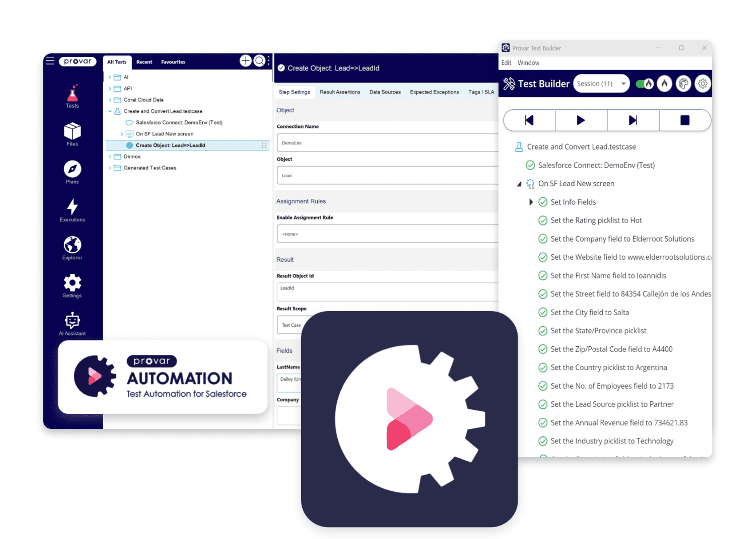Screen dimensions: 756x539
Task: Toggle the green flame switch in Test Builder
Action: tap(644, 84)
